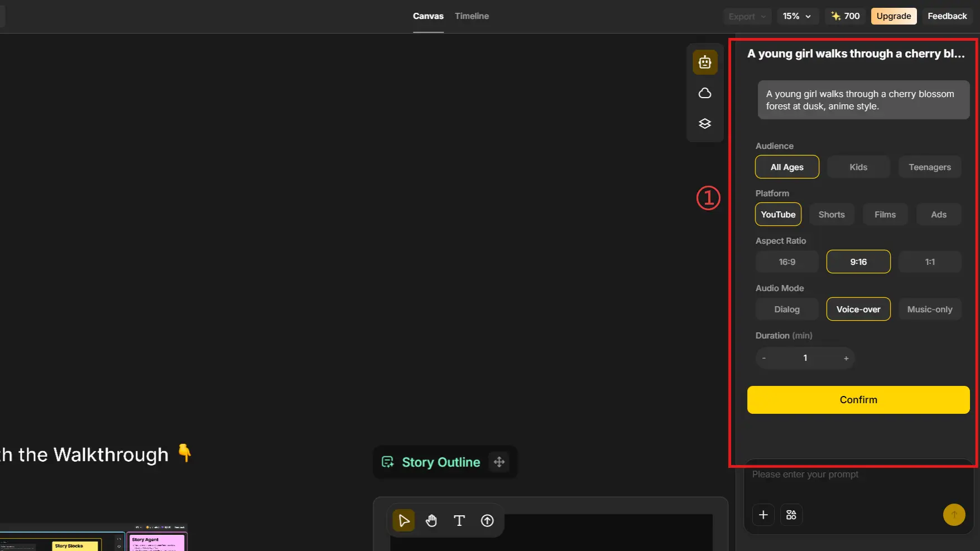980x551 pixels.
Task: Click the 700 credits sparkle indicator
Action: (x=846, y=16)
